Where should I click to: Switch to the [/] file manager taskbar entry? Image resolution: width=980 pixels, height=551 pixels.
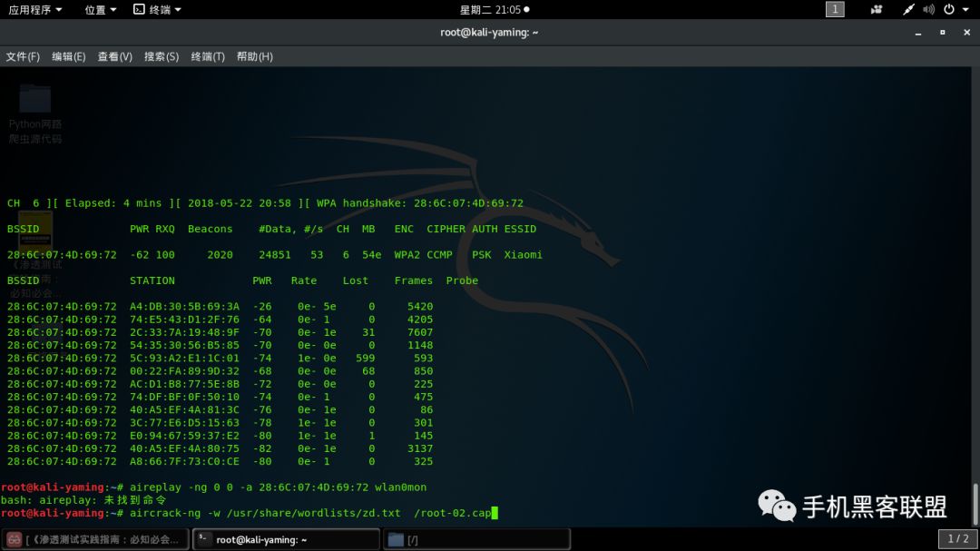click(x=477, y=539)
